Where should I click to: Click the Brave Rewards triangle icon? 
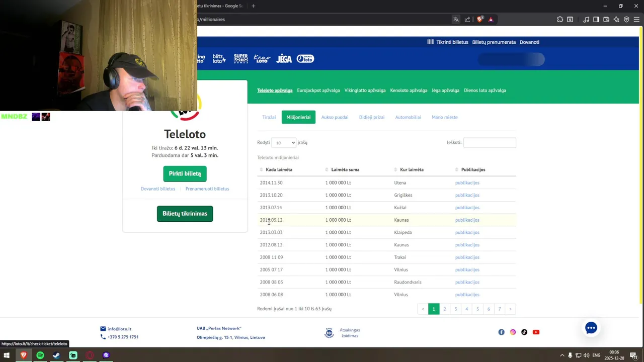pyautogui.click(x=491, y=19)
